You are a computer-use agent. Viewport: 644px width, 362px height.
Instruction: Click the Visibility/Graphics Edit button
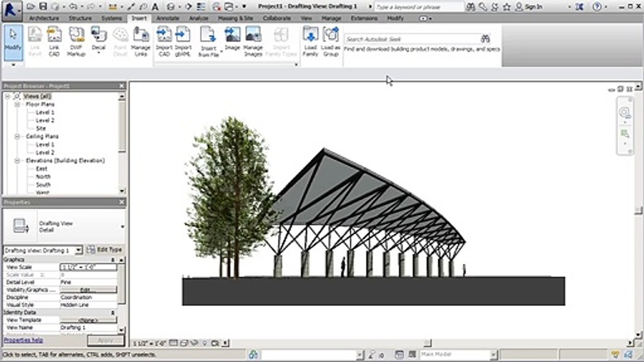(x=88, y=290)
